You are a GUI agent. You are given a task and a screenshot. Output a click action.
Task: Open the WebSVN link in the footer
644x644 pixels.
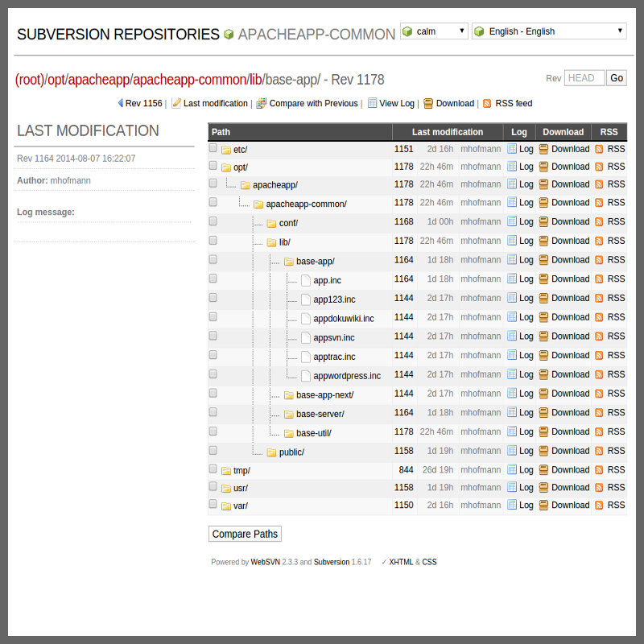pos(265,562)
